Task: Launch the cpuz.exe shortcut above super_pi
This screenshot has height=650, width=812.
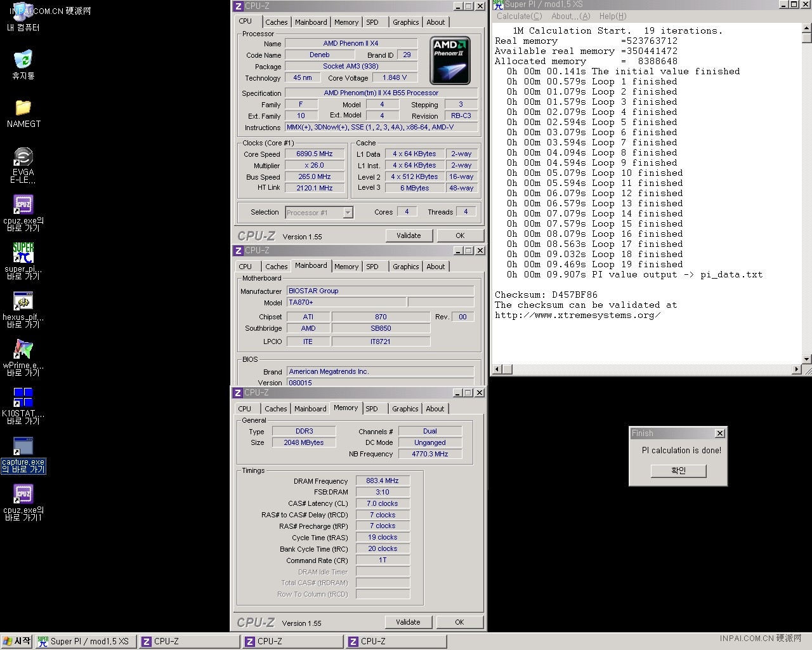Action: (23, 213)
